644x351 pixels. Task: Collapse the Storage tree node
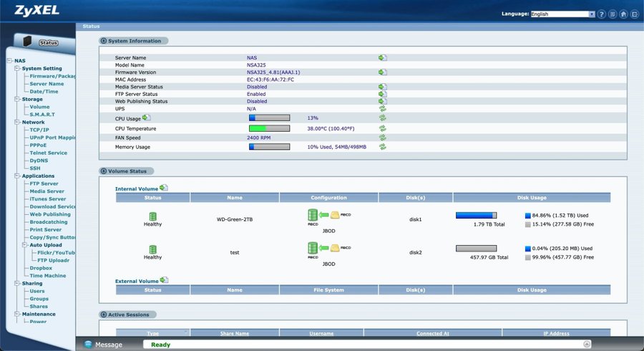point(16,99)
